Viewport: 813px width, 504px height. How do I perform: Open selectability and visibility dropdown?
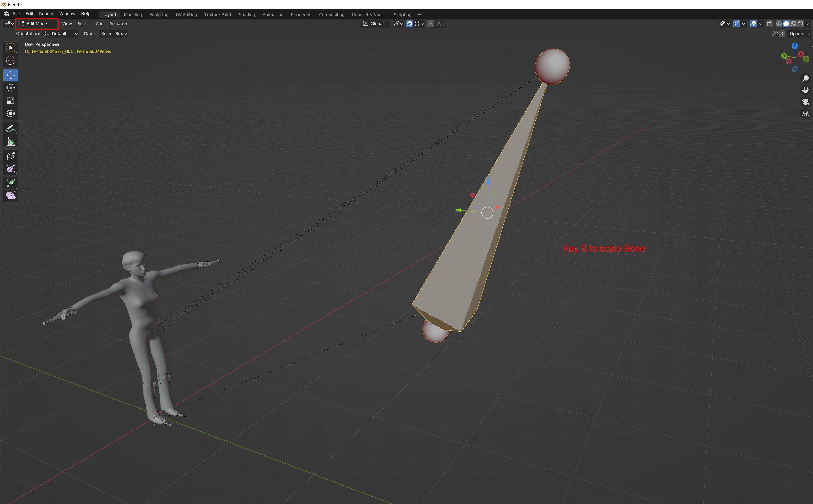coord(725,24)
